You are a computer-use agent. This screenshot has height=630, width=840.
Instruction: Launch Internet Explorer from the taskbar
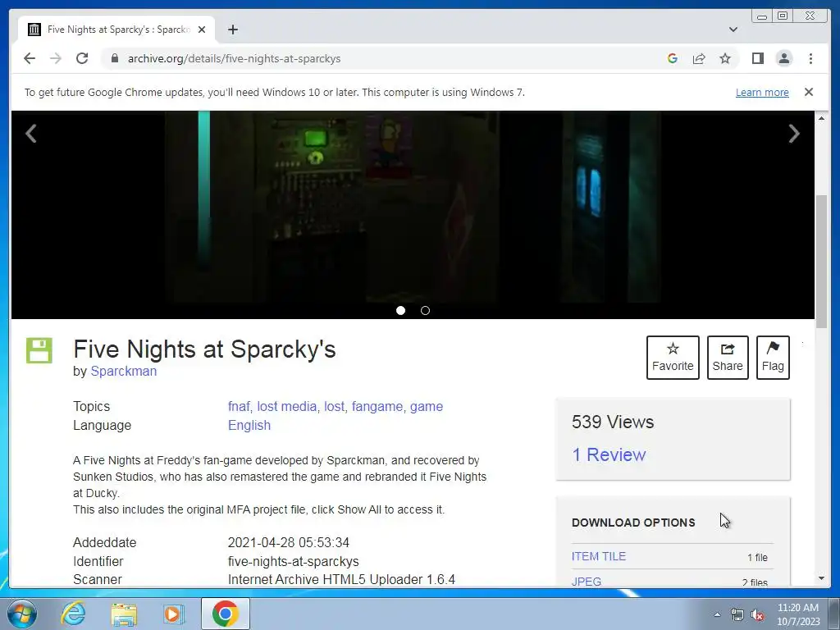pyautogui.click(x=73, y=614)
